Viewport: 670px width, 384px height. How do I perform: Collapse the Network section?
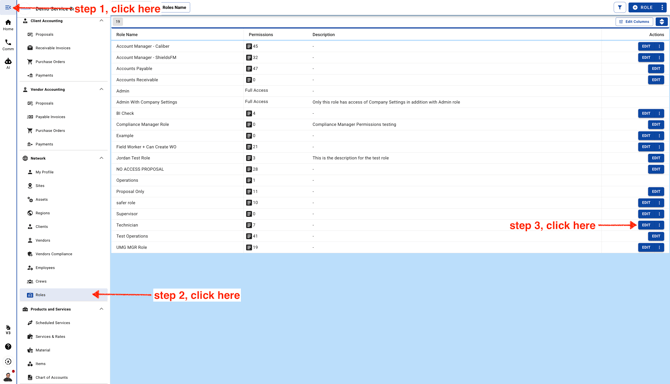(101, 158)
